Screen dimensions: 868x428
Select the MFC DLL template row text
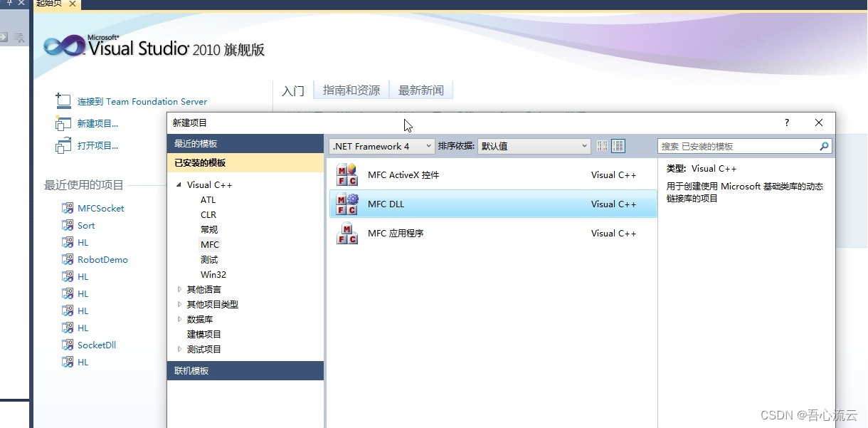386,204
